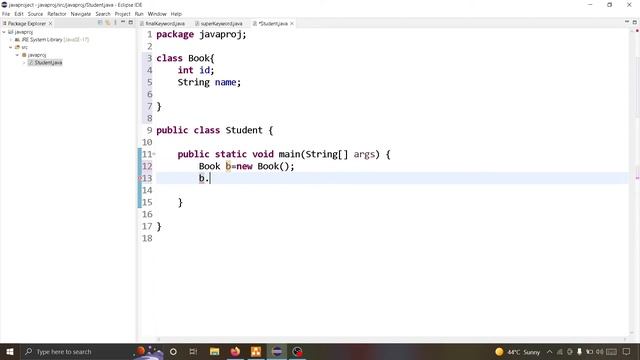Click 'Student' class name on line 9
640x360 pixels.
(x=244, y=130)
